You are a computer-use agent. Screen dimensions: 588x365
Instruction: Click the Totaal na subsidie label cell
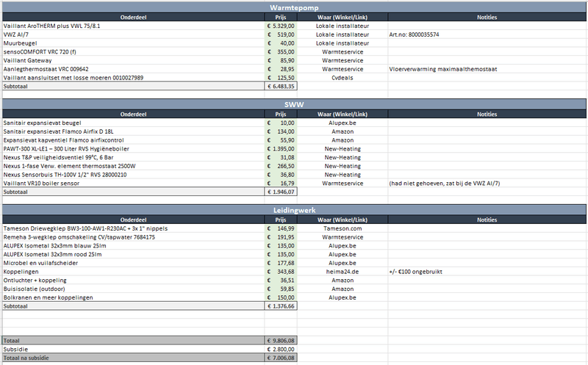(133, 358)
